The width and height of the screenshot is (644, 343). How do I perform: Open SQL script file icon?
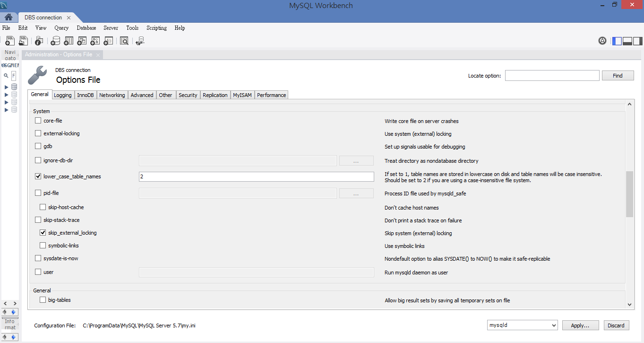[23, 41]
